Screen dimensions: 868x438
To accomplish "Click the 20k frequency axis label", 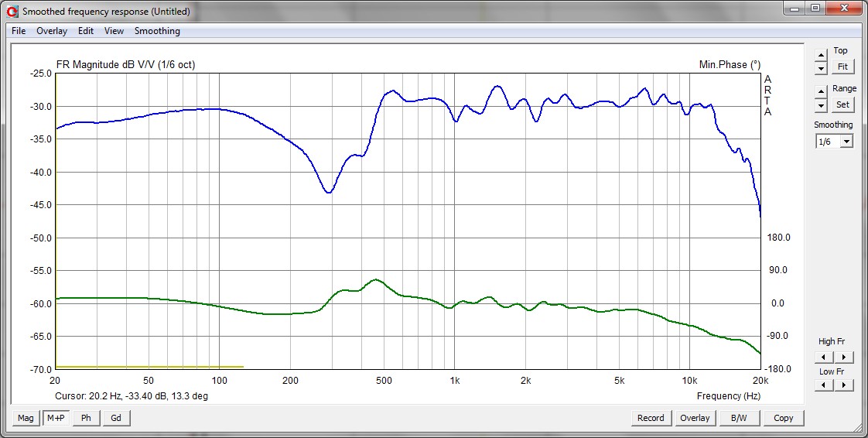I will 760,381.
